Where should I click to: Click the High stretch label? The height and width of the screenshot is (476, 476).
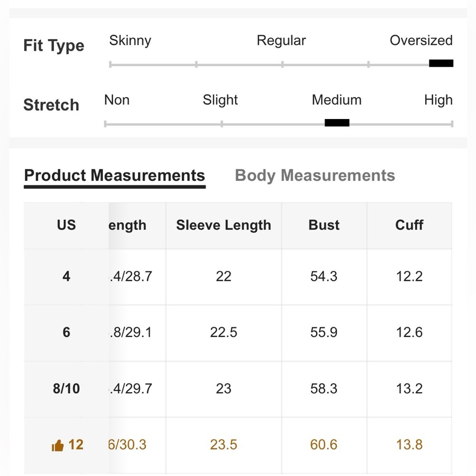(x=438, y=100)
